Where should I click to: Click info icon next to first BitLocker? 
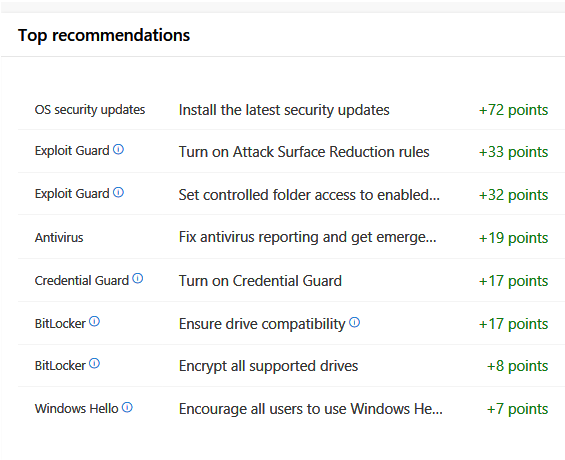pyautogui.click(x=94, y=321)
